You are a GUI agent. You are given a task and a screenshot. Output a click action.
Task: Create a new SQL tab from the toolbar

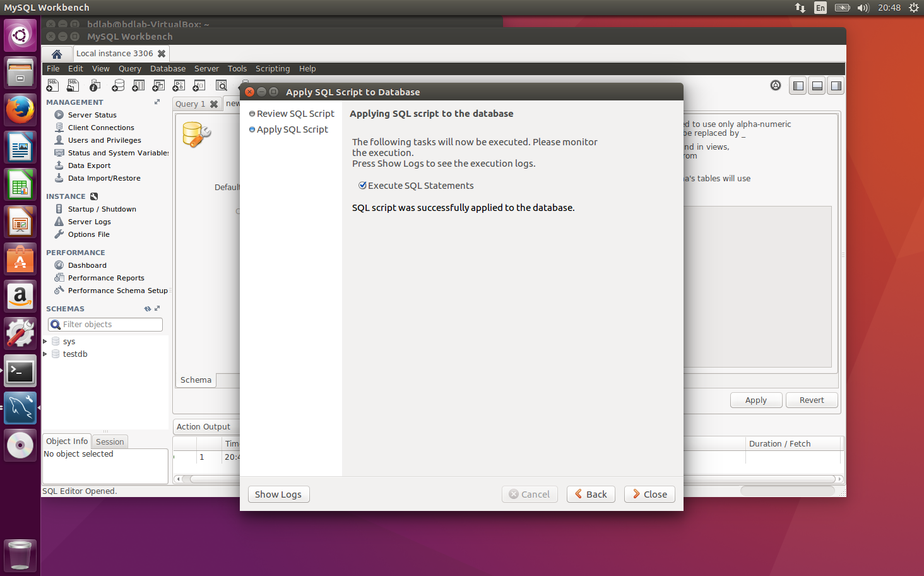point(52,85)
